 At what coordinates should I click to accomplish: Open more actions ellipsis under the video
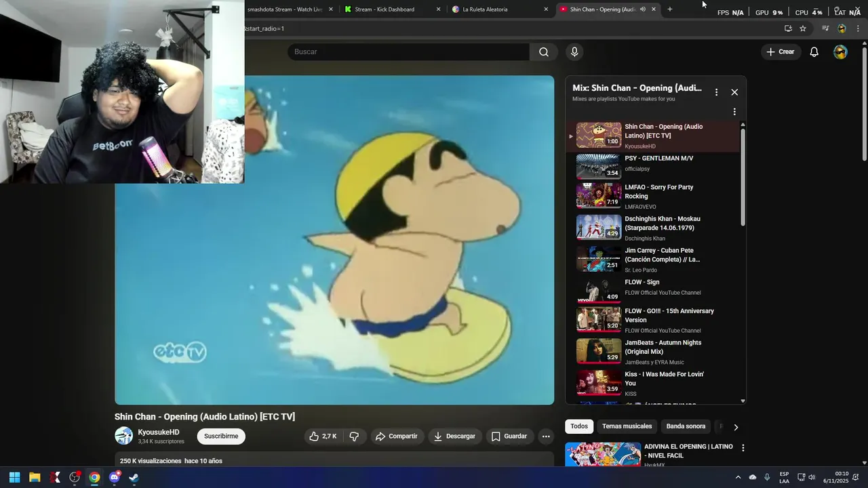point(546,436)
